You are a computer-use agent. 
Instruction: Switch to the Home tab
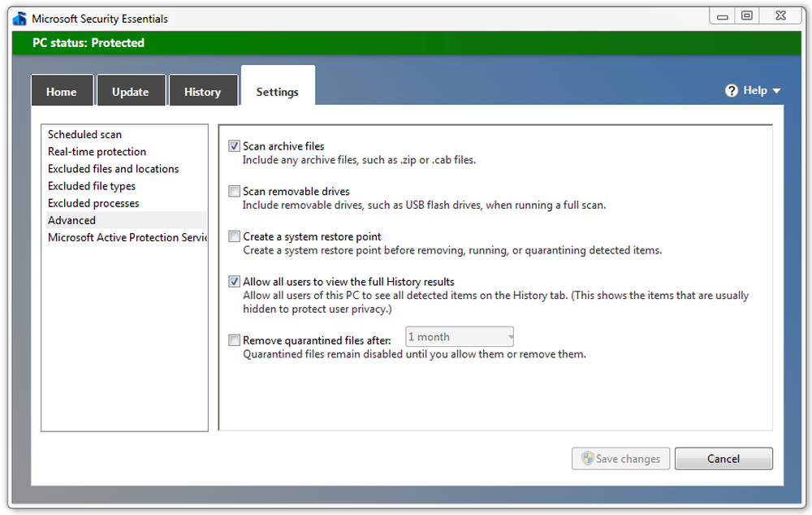(62, 91)
